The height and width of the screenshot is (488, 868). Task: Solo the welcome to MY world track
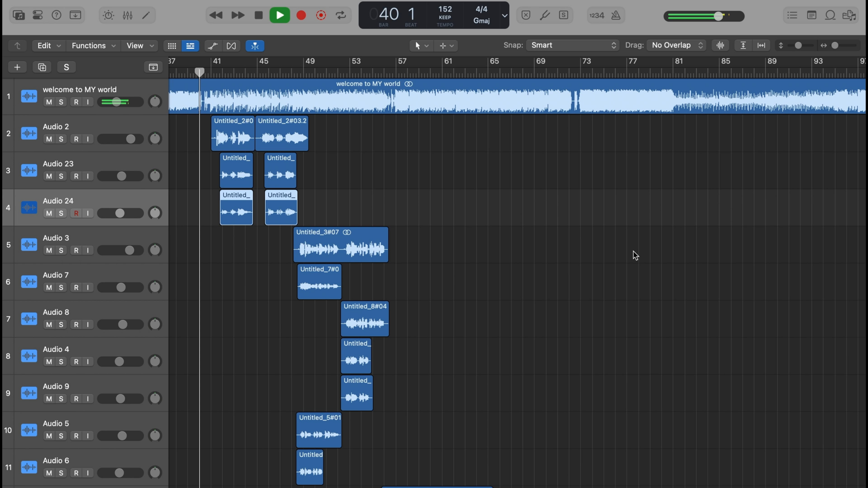pyautogui.click(x=60, y=102)
